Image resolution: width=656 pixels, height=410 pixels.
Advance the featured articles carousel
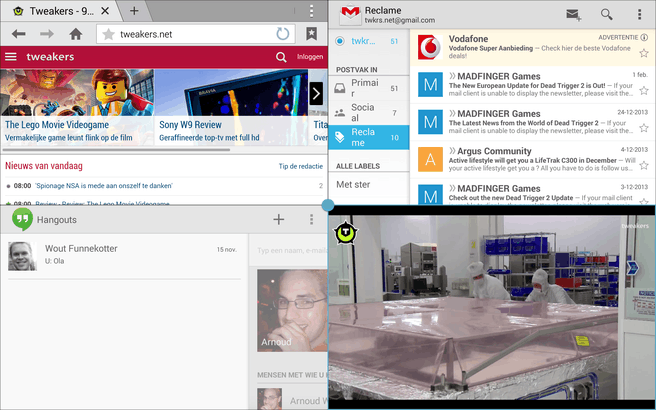316,93
